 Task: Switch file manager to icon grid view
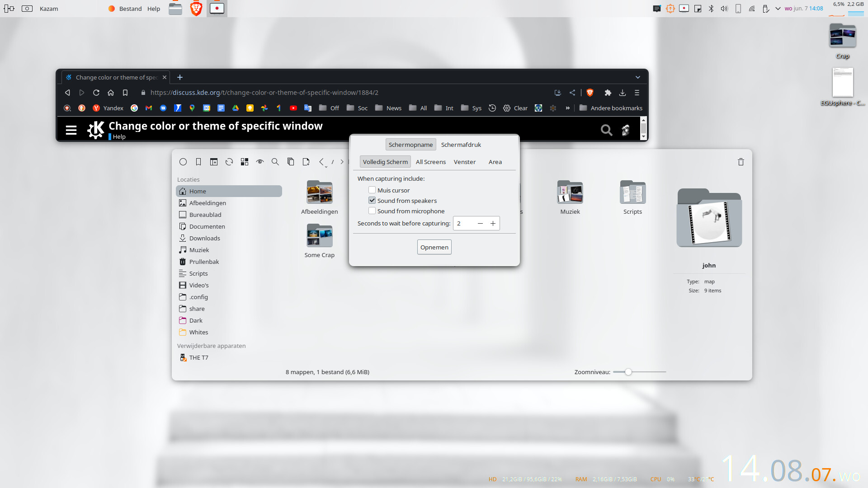pos(245,162)
